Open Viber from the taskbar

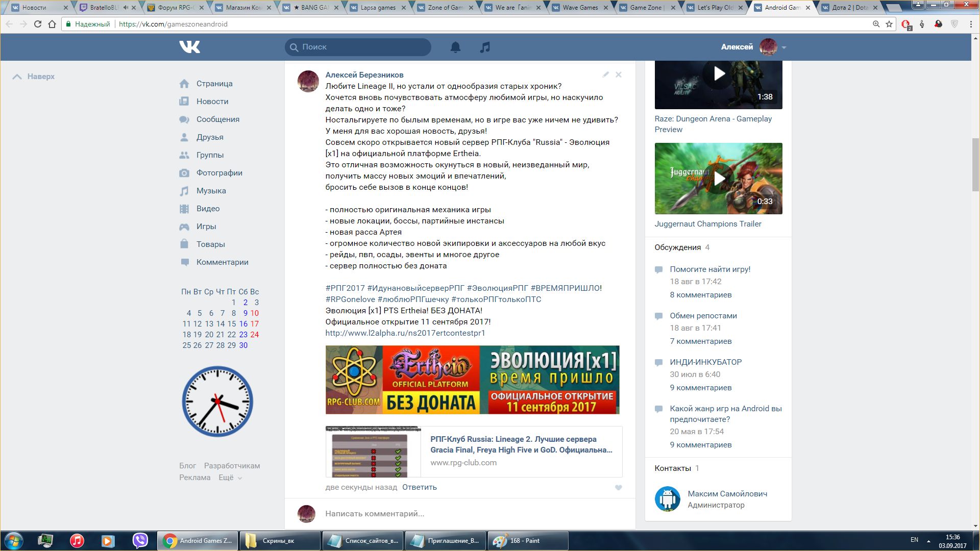(x=140, y=541)
